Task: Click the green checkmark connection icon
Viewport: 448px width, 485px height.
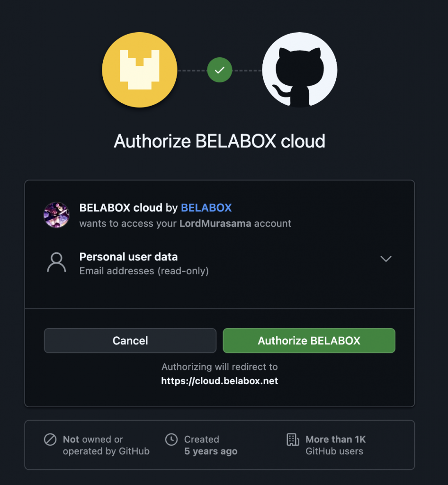Action: (219, 70)
